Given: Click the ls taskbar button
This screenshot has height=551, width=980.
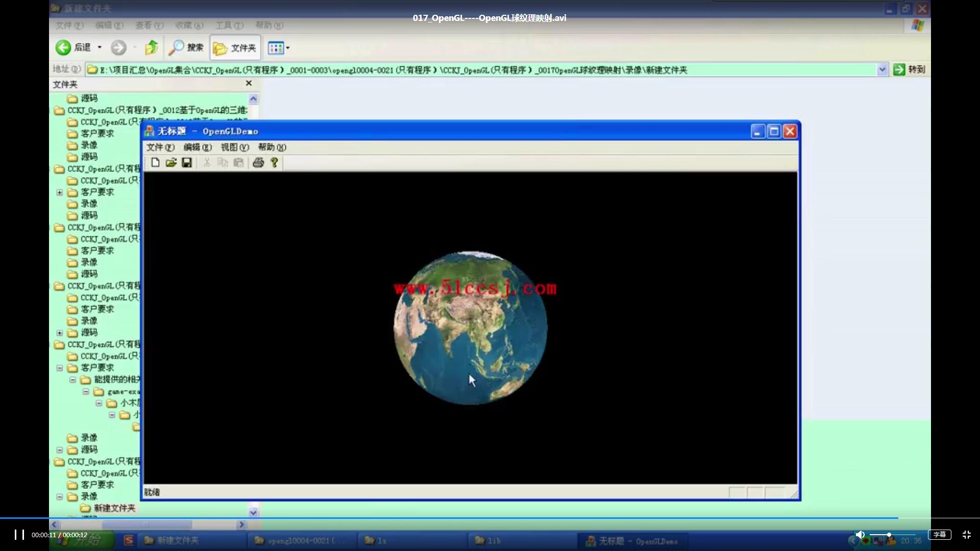Looking at the screenshot, I should click(x=412, y=541).
